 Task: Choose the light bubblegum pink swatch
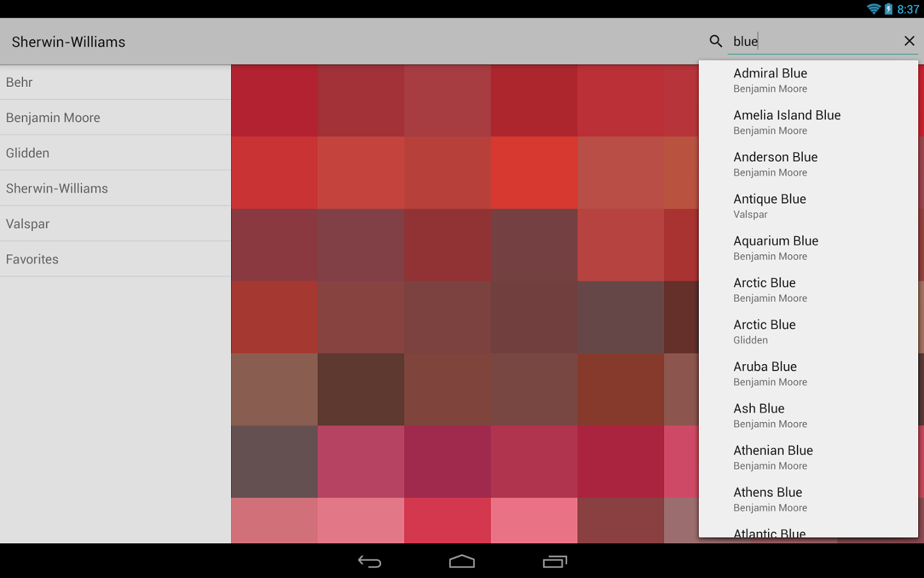(x=534, y=520)
